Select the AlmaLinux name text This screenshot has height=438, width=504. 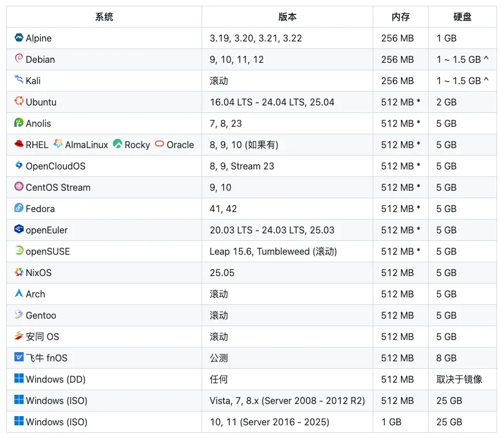click(x=86, y=145)
